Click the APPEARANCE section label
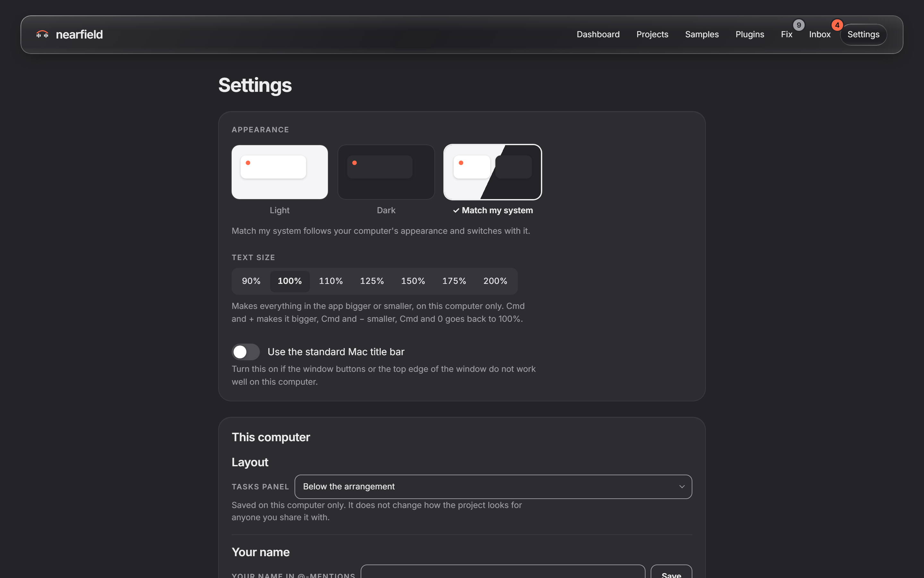Image resolution: width=924 pixels, height=578 pixels. pyautogui.click(x=261, y=130)
